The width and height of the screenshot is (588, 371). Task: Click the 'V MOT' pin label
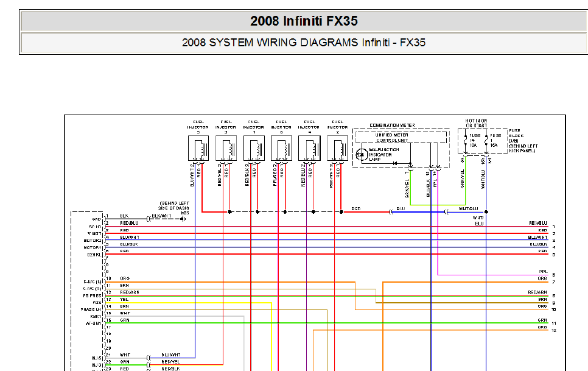tap(94, 234)
